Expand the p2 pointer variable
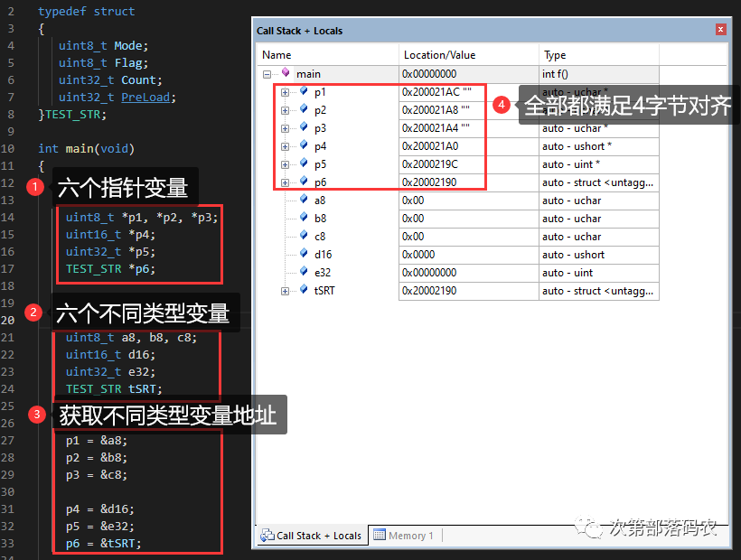The height and width of the screenshot is (560, 741). 285,110
